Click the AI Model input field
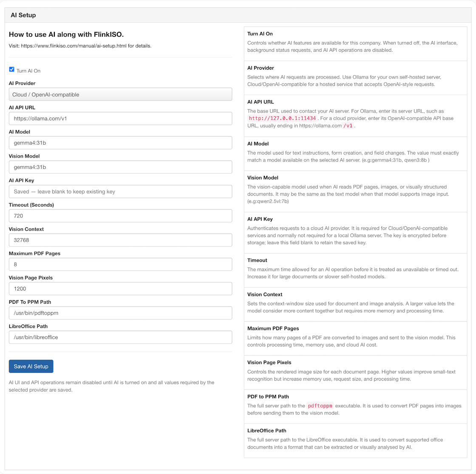Screen dimensions: 476x474 point(121,143)
